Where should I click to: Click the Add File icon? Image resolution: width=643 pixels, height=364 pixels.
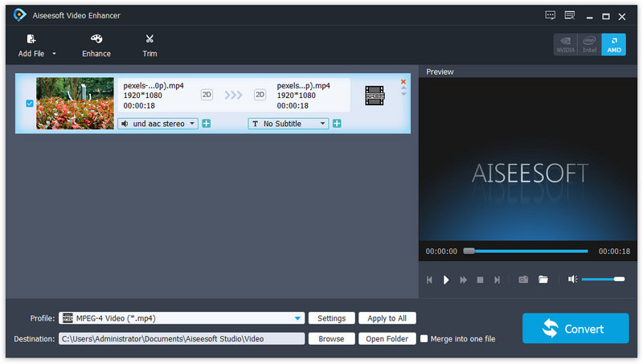click(31, 39)
